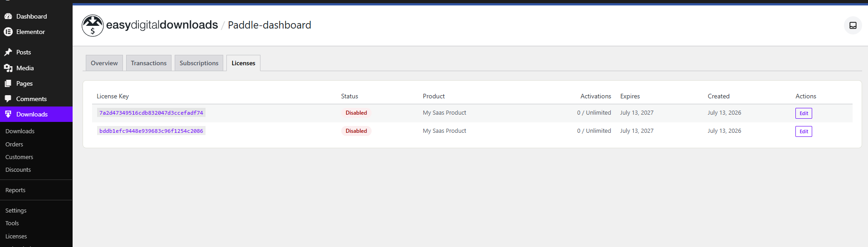Click the Elementor icon in sidebar
The height and width of the screenshot is (247, 868).
(8, 32)
